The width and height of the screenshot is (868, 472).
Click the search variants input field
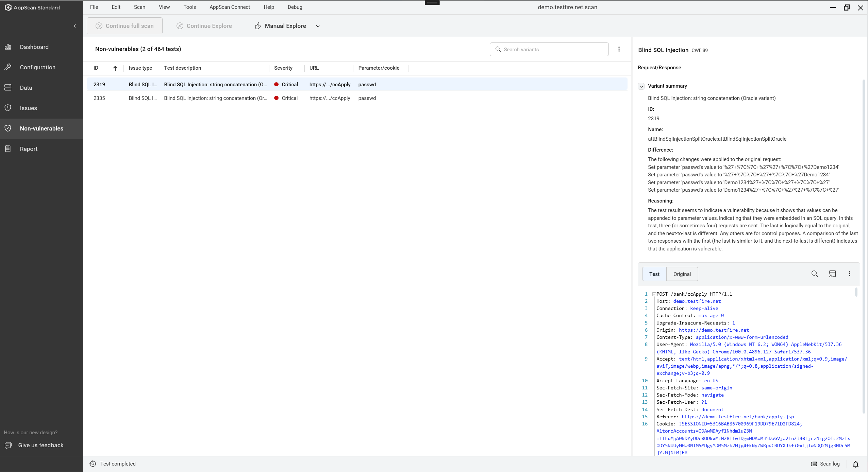(549, 49)
